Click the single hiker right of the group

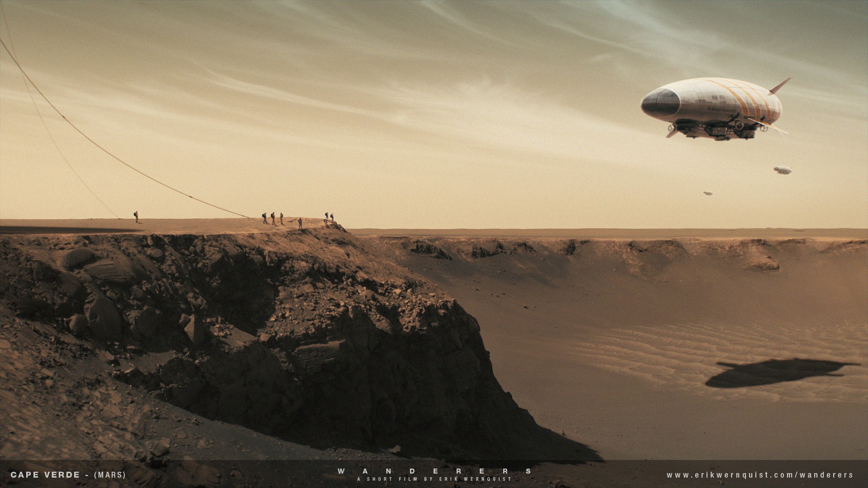point(300,222)
